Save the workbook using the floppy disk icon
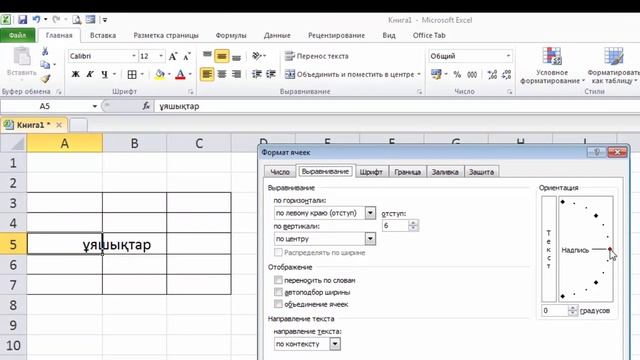 coord(22,20)
